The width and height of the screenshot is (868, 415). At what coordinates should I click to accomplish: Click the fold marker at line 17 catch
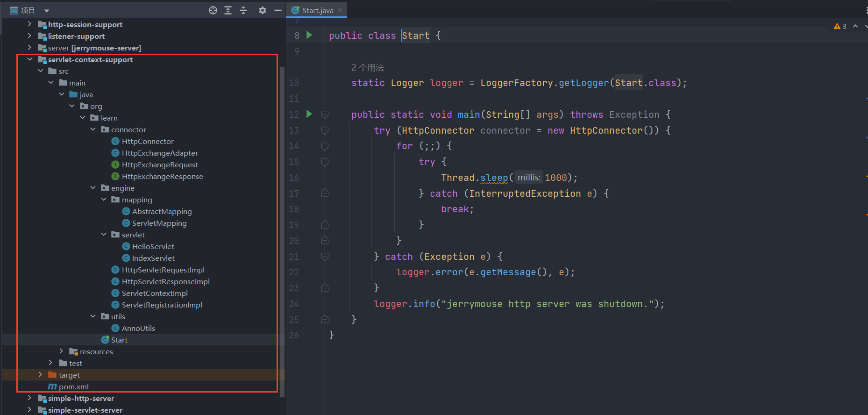tap(325, 193)
